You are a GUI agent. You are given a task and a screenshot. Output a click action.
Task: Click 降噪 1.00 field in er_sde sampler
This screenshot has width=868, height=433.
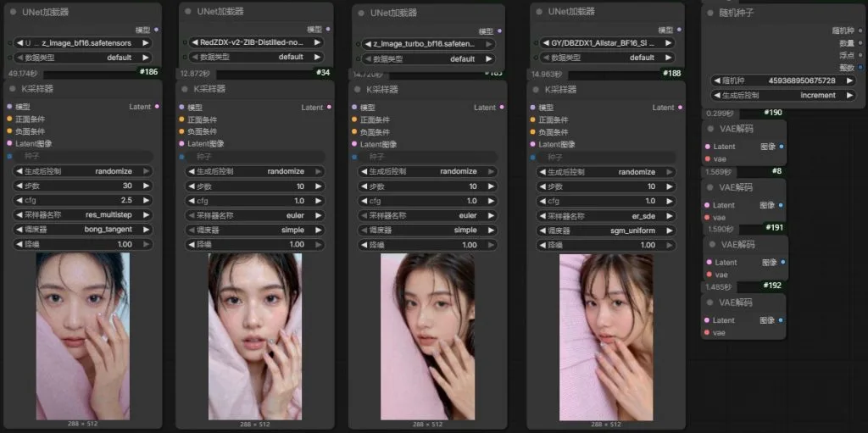click(605, 245)
